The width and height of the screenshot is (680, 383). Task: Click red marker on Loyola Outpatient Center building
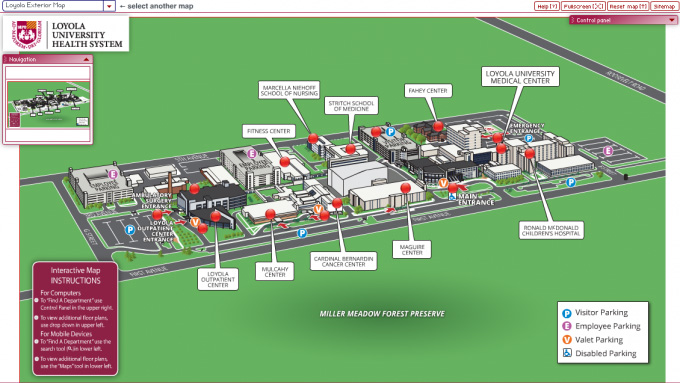(216, 216)
